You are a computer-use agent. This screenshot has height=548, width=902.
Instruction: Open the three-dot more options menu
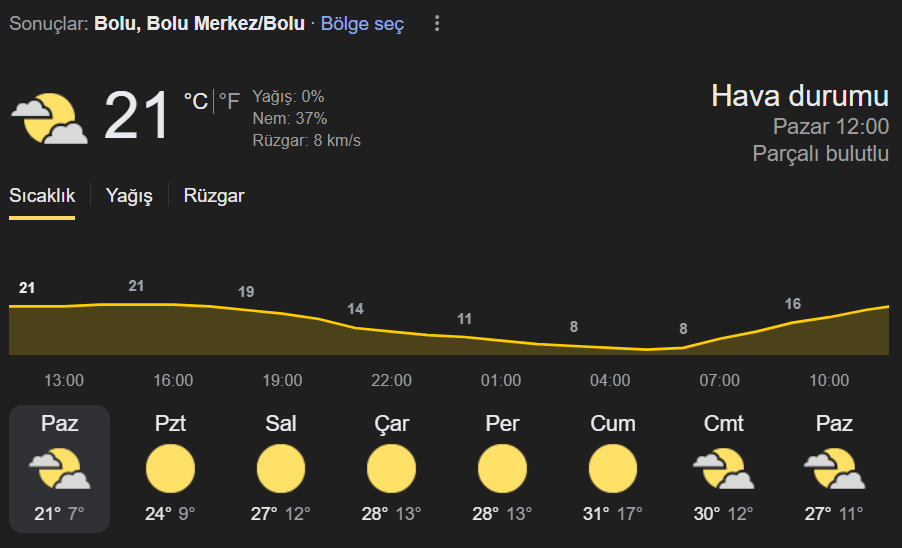pos(437,24)
